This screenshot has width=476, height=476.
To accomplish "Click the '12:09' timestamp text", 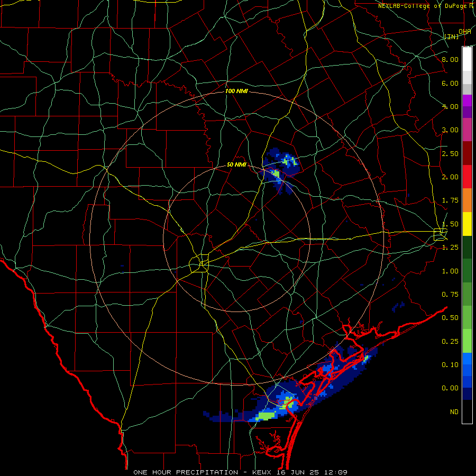I will point(335,472).
